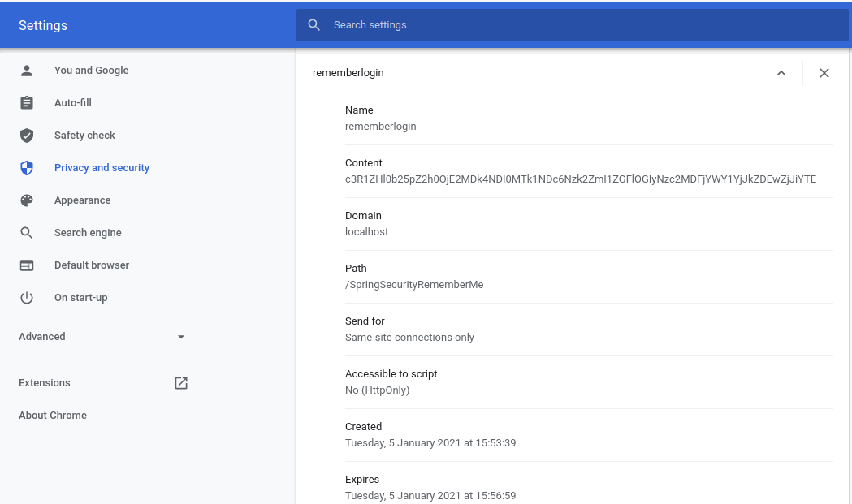Go to Safety check section
This screenshot has width=852, height=504.
84,136
